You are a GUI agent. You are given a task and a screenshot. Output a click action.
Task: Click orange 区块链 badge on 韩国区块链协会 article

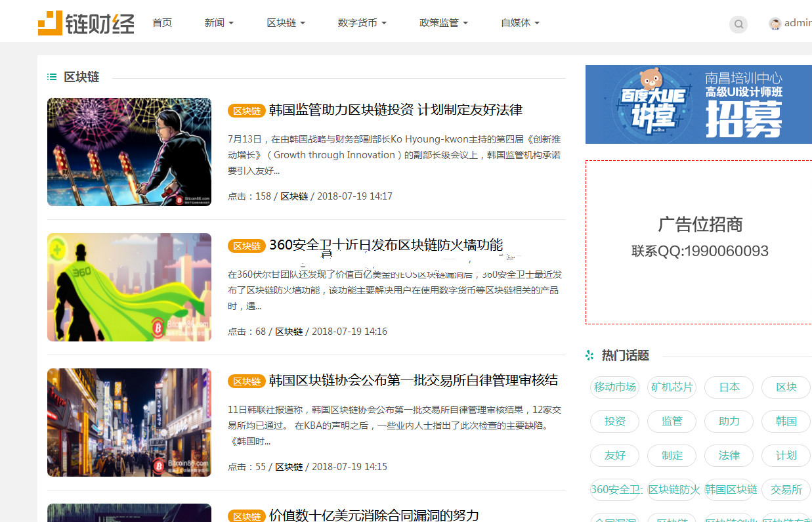click(x=247, y=381)
